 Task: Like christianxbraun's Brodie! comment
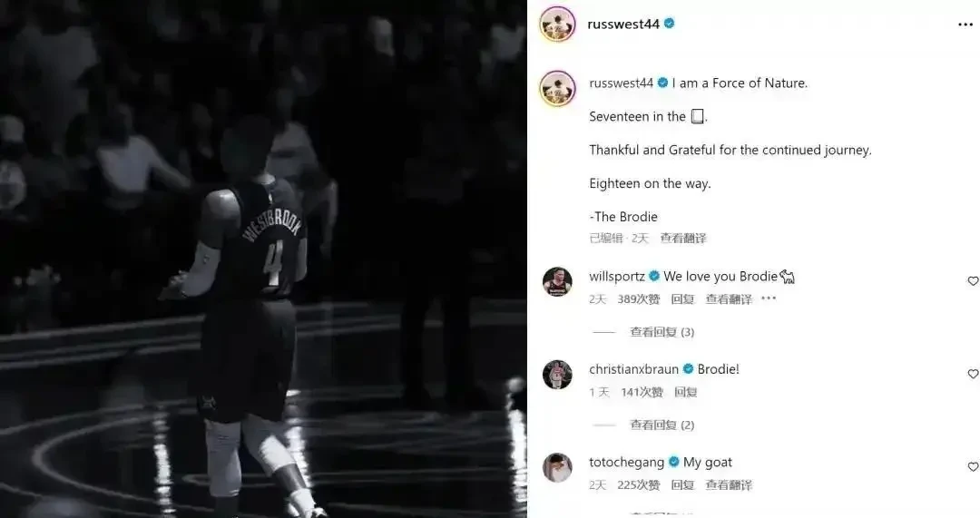coord(973,374)
